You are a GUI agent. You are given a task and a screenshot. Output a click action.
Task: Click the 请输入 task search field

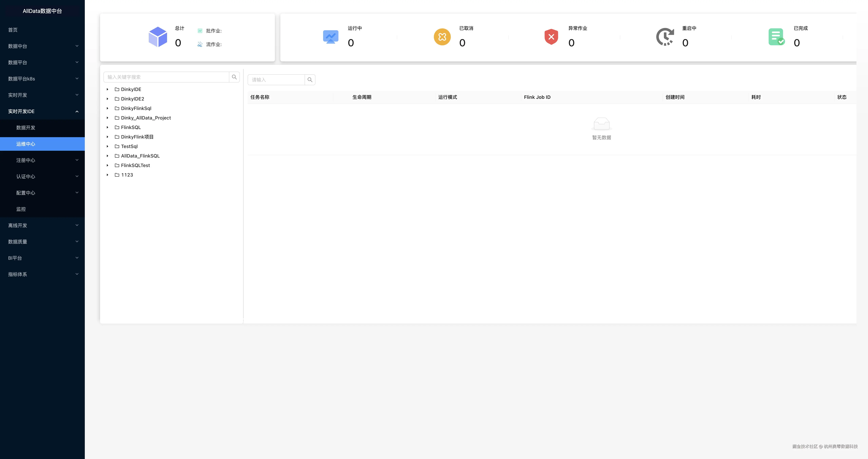276,80
